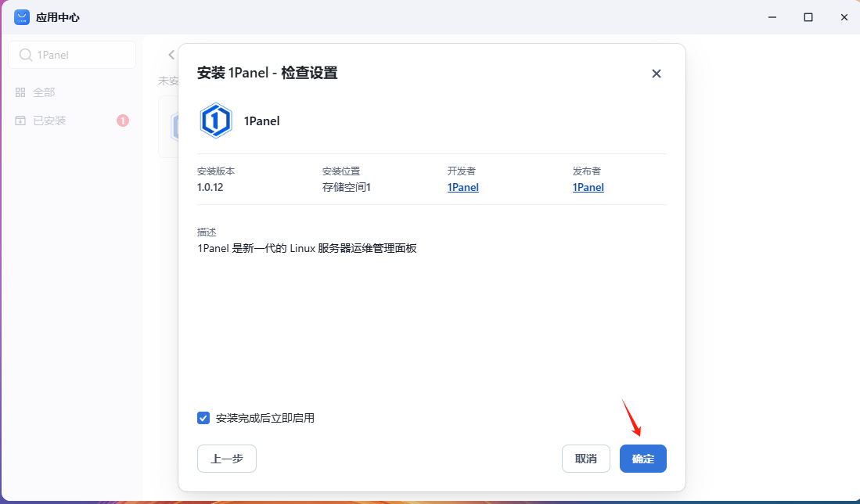Screen dimensions: 860x504
Task: Cancel installation with 取消 button
Action: [586, 459]
